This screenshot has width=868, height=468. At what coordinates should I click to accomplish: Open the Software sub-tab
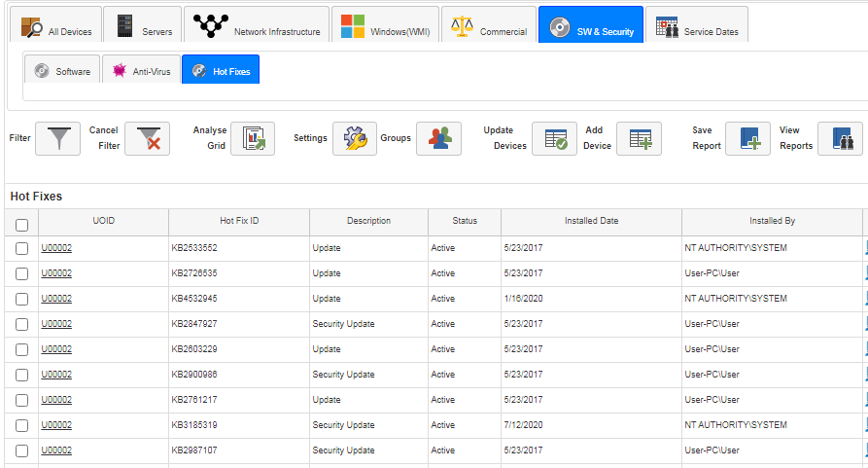(x=62, y=70)
